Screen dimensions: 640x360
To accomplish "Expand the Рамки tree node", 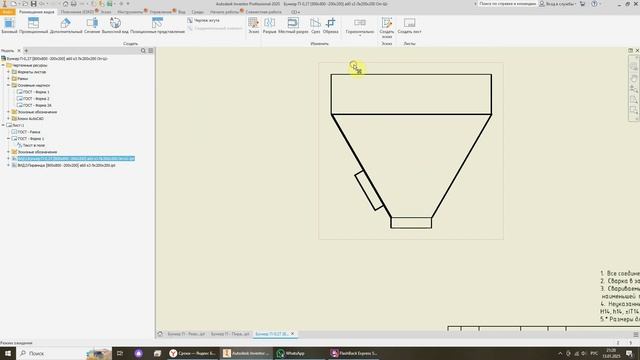I will point(9,78).
